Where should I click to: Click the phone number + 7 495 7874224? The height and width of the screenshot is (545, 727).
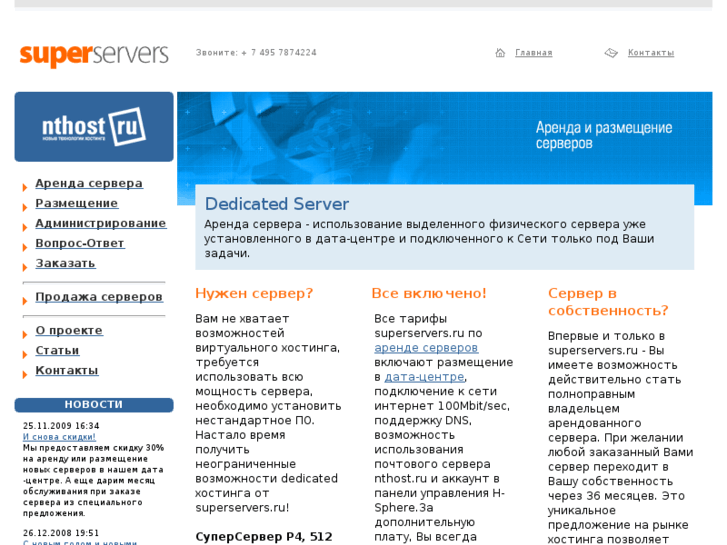click(x=279, y=53)
